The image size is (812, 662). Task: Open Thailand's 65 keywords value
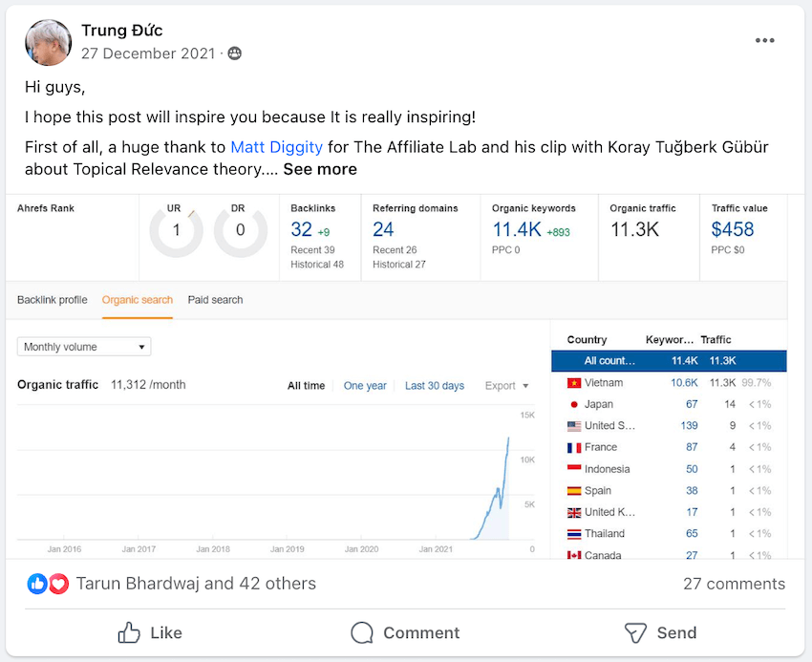point(692,534)
